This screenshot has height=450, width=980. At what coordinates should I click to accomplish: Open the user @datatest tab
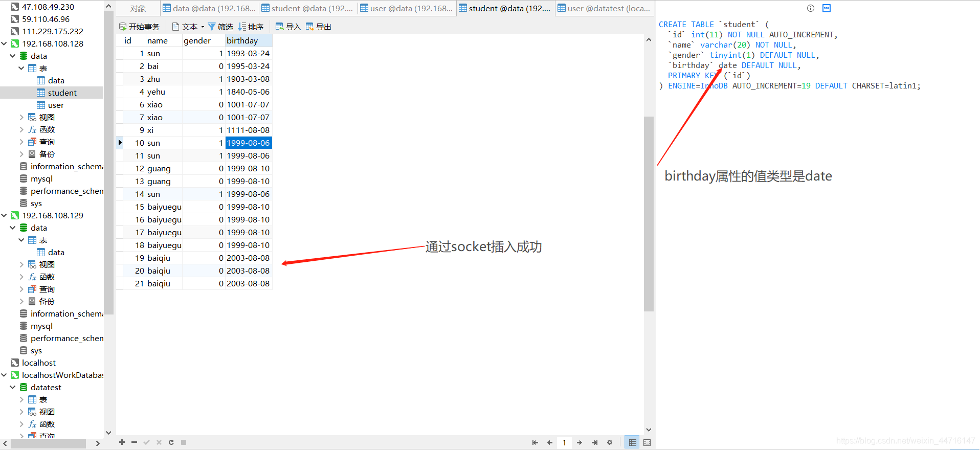[604, 8]
